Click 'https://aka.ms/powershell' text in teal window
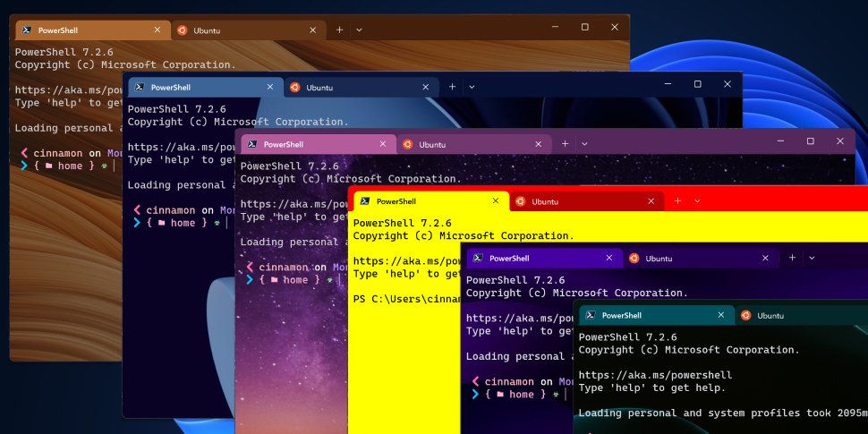Screen dimensions: 868x434 655,375
